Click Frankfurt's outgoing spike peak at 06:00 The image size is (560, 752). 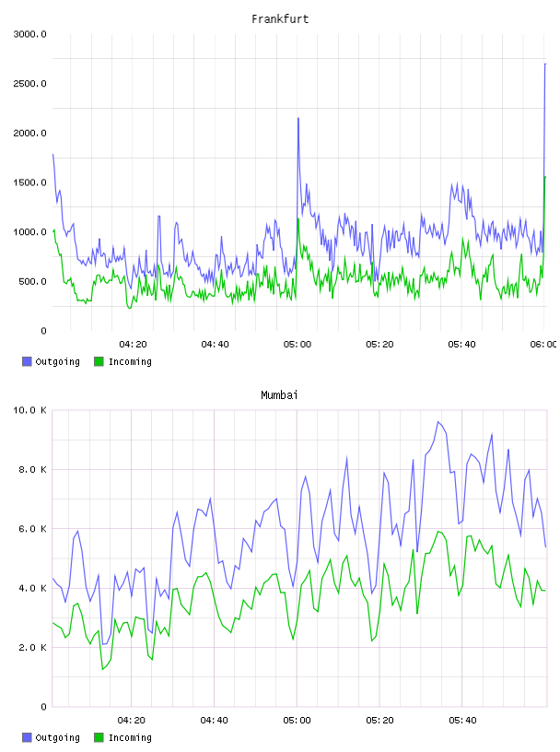point(545,64)
